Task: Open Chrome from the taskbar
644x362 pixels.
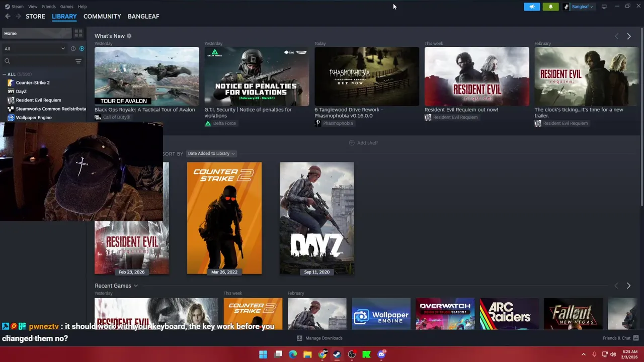Action: 322,354
